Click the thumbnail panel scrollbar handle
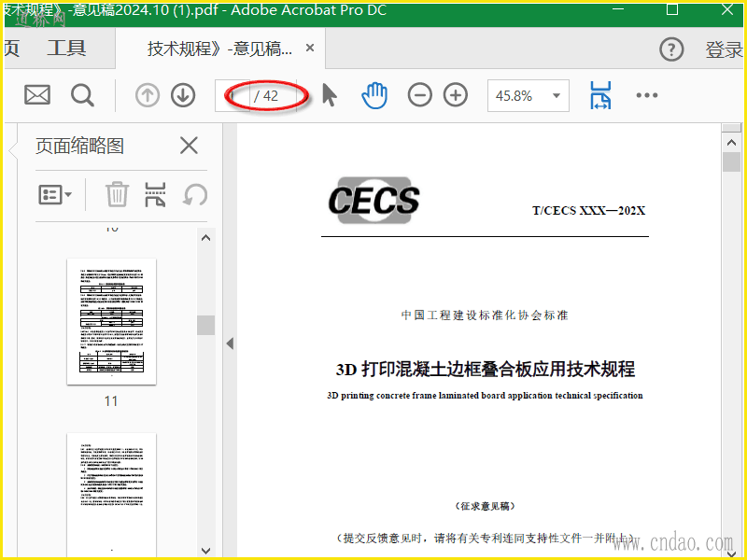Viewport: 747px width, 560px height. coord(205,325)
